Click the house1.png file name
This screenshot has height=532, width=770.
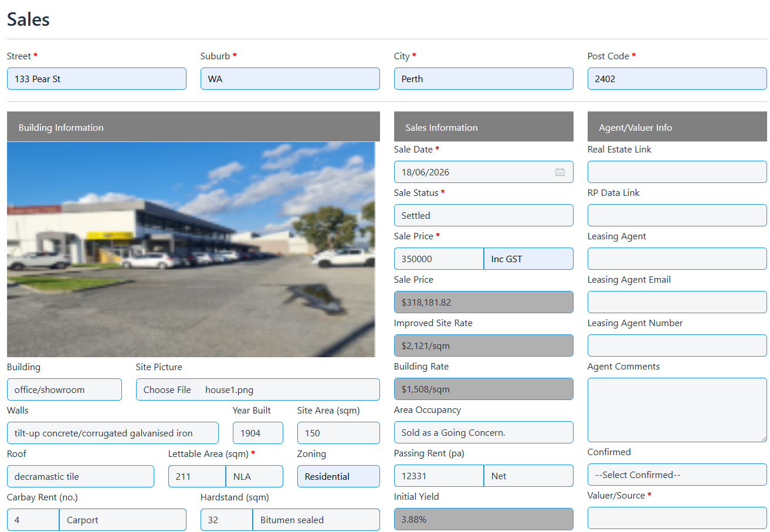(x=229, y=389)
